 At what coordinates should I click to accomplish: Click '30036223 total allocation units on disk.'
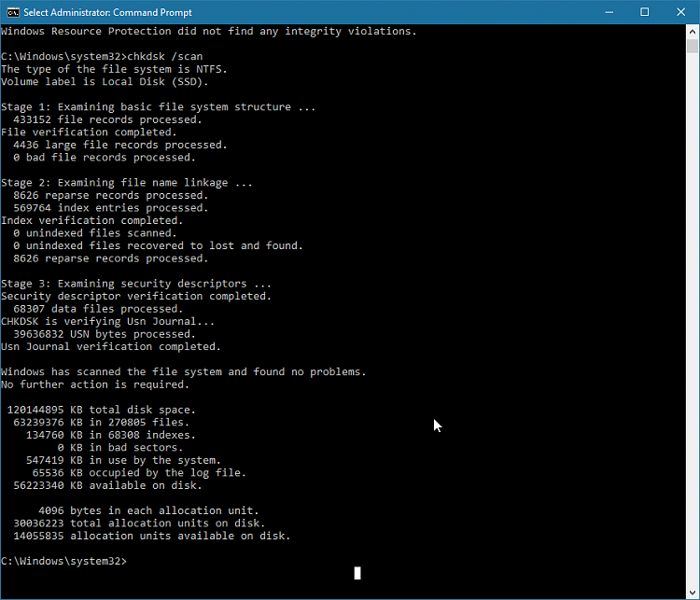(139, 523)
